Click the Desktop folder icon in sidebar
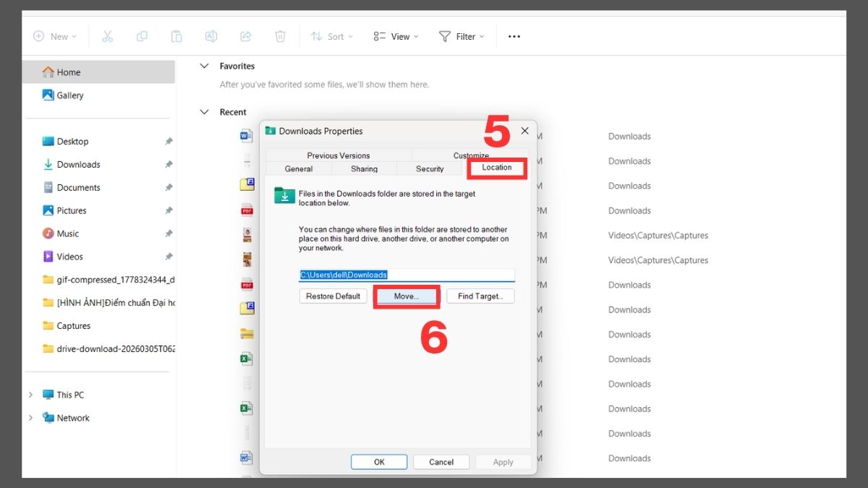This screenshot has width=868, height=488. point(48,141)
